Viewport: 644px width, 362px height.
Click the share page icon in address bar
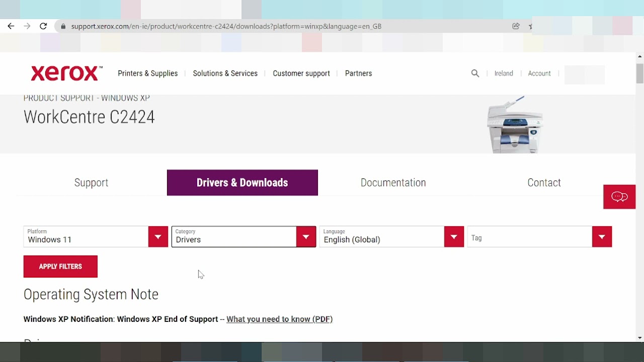point(516,26)
